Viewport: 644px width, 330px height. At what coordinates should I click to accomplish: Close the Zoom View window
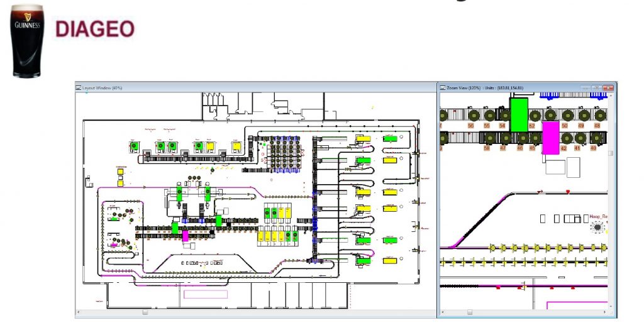tap(608, 87)
